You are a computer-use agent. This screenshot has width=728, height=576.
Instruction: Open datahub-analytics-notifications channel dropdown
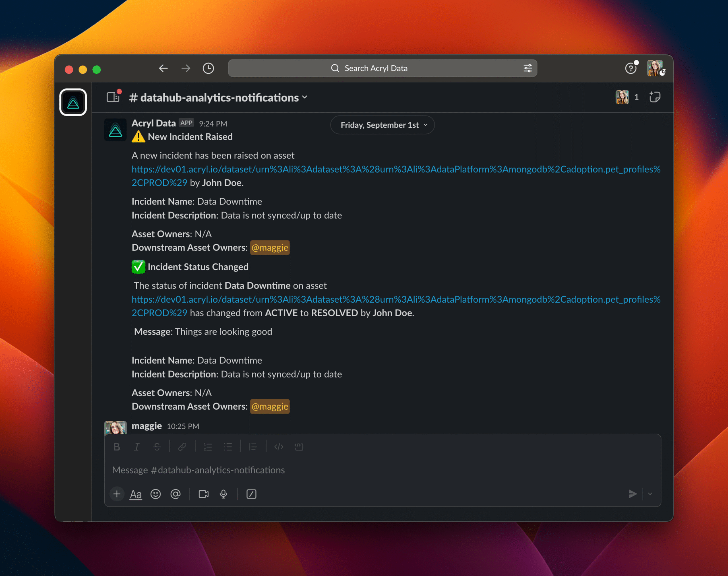218,98
